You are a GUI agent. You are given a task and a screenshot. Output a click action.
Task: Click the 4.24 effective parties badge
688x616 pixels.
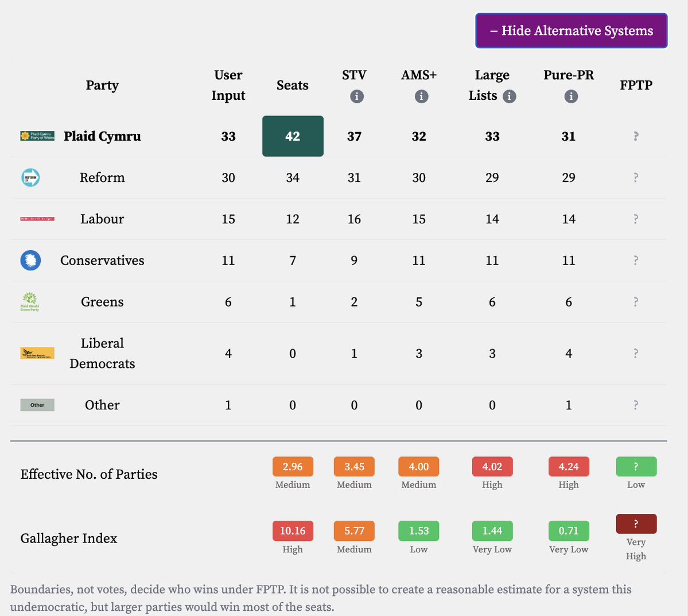pos(569,466)
